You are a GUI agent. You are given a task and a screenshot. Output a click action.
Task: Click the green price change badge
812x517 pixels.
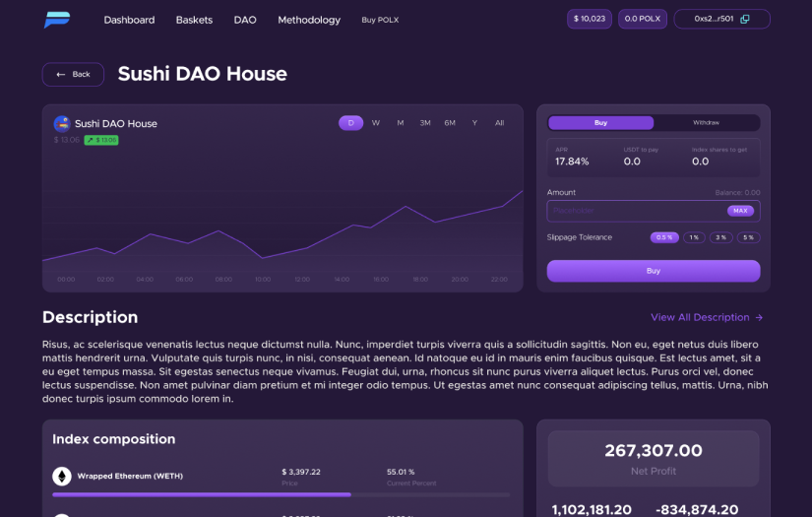101,140
